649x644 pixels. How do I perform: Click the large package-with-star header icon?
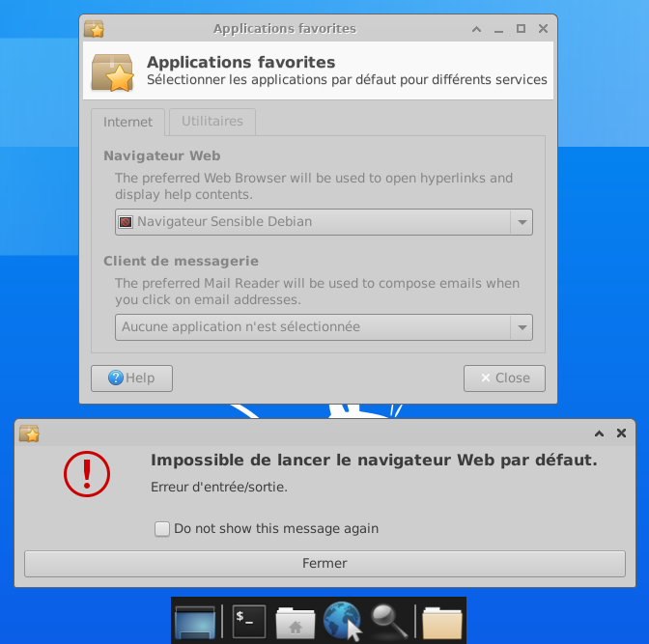(113, 72)
